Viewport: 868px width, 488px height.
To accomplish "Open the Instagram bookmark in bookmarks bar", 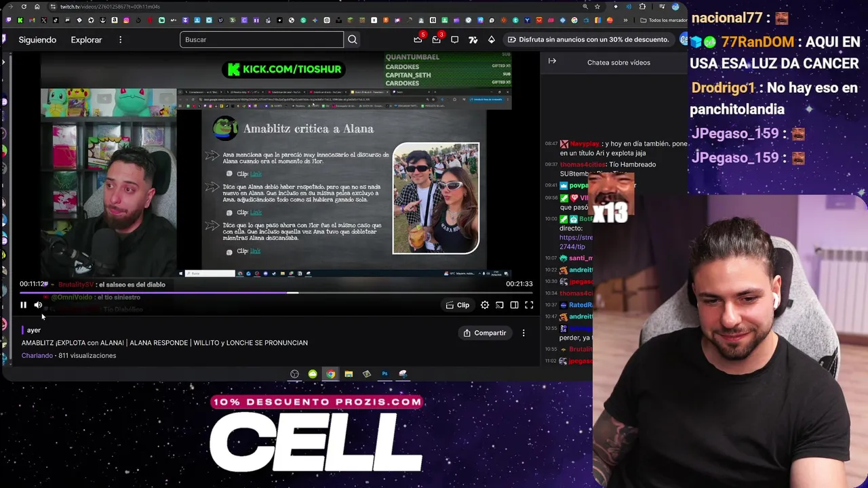I will pos(126,20).
